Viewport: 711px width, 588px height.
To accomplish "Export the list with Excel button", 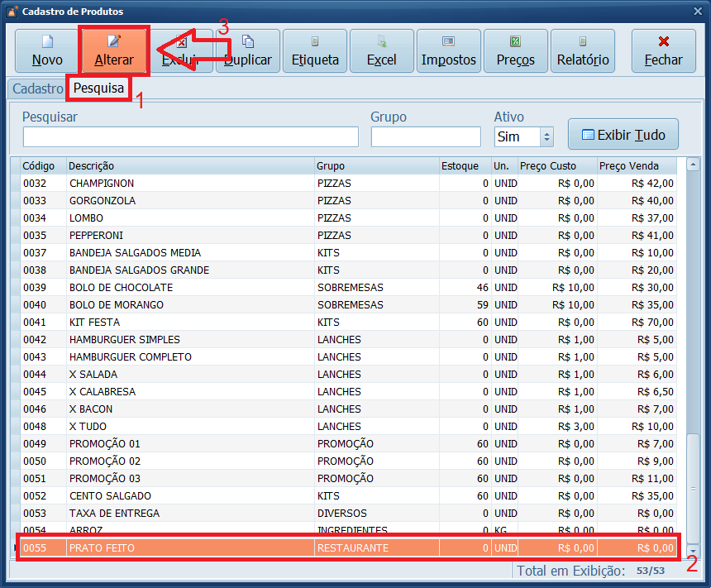I will pyautogui.click(x=382, y=50).
